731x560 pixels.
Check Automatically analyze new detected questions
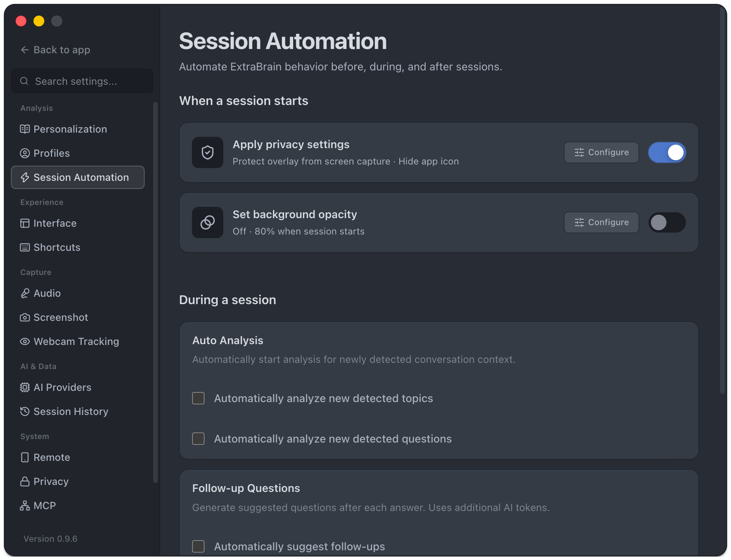tap(198, 439)
